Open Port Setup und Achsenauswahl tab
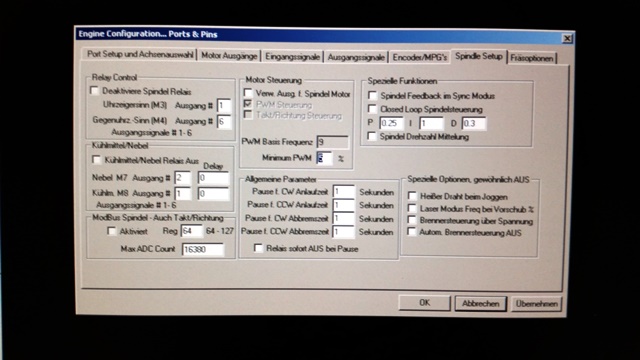The image size is (640, 360). click(x=140, y=54)
